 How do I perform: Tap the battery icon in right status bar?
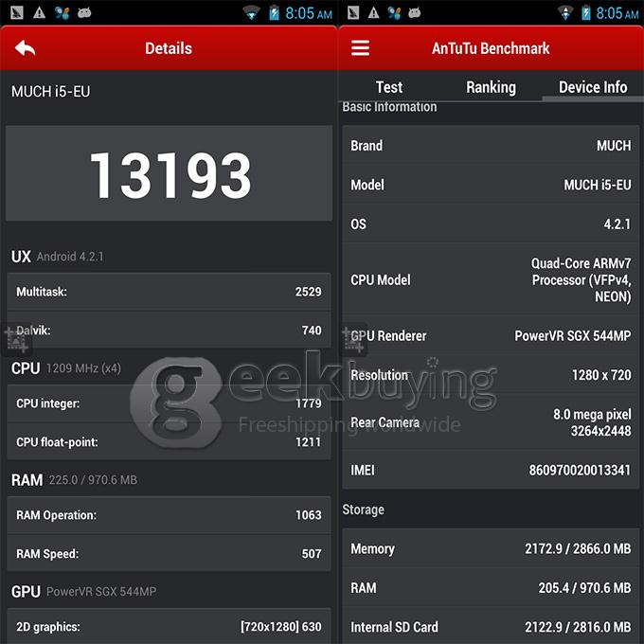click(586, 12)
